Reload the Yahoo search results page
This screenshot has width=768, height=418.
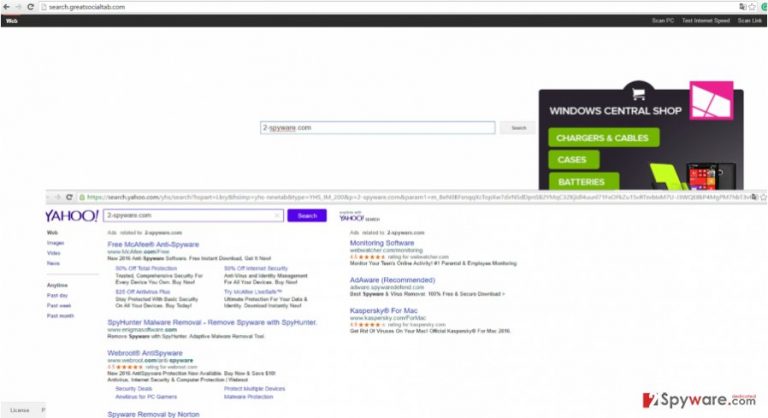(x=70, y=197)
